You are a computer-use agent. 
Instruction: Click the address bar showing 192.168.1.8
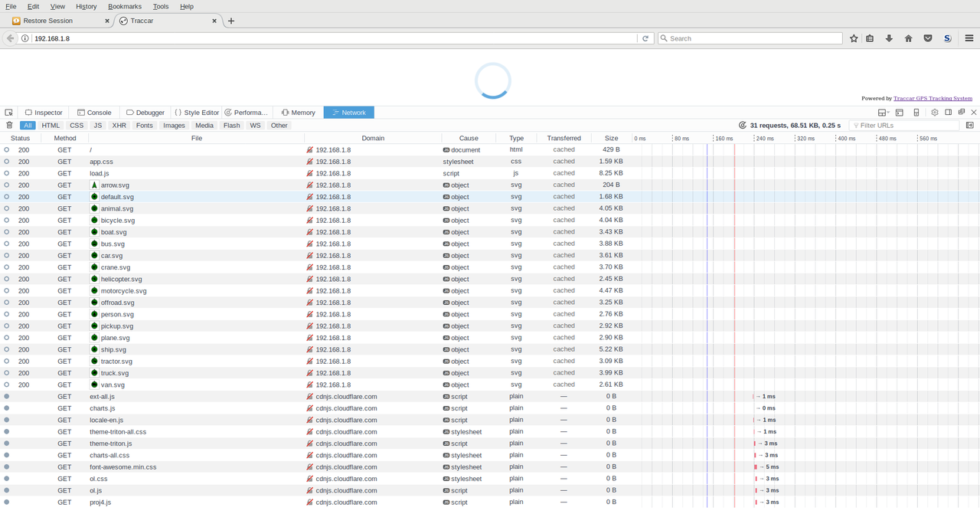click(335, 38)
